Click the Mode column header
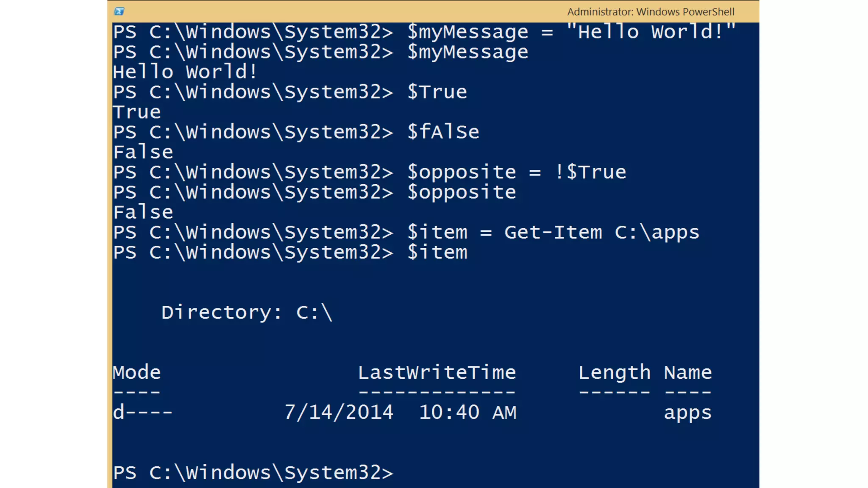The width and height of the screenshot is (868, 488). coord(137,373)
